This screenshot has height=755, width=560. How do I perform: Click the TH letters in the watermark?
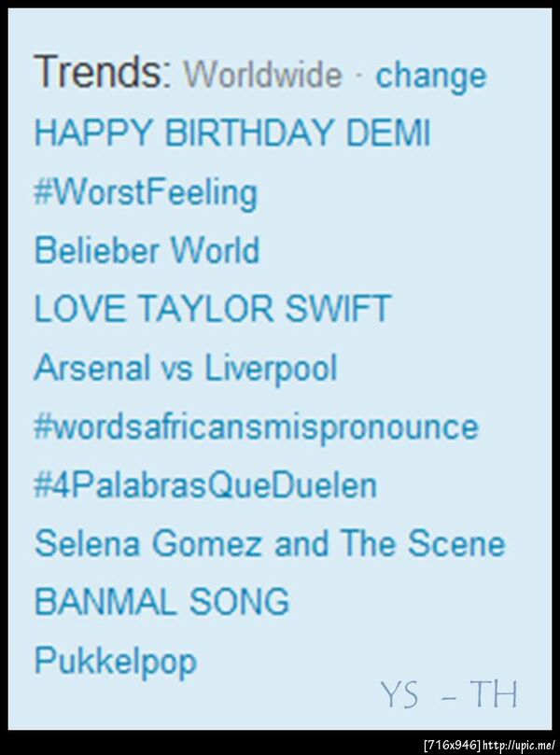(494, 694)
